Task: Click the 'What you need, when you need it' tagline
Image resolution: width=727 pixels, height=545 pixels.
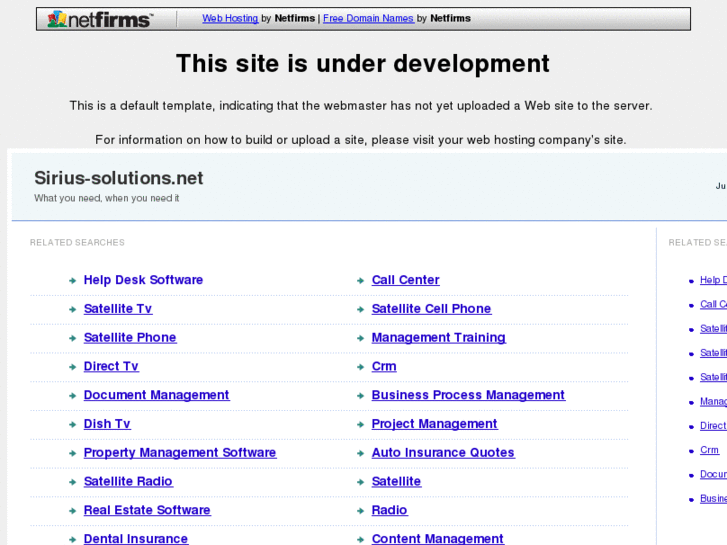Action: pos(107,198)
